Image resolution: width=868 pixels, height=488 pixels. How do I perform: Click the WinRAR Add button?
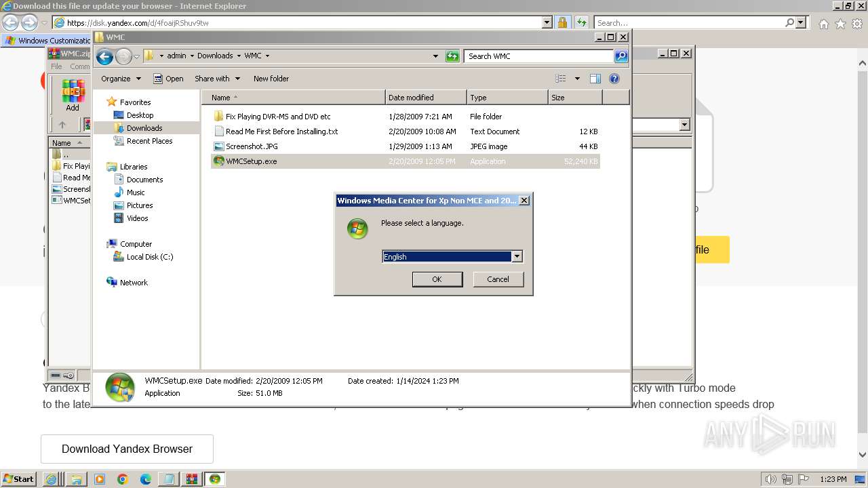[73, 96]
